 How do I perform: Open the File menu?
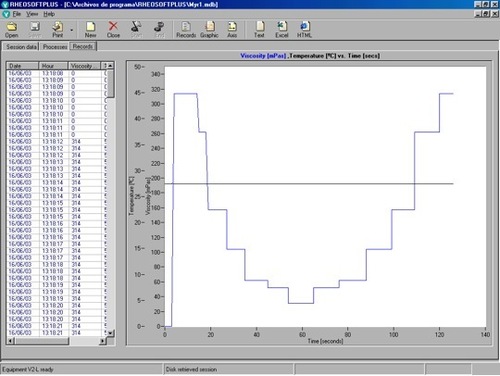(x=17, y=14)
